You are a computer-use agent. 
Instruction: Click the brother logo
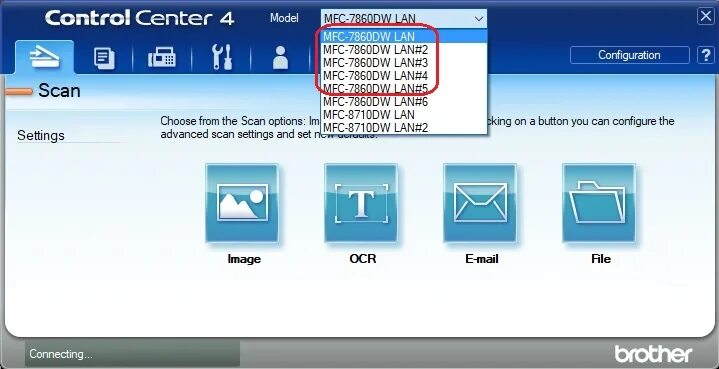pyautogui.click(x=653, y=354)
